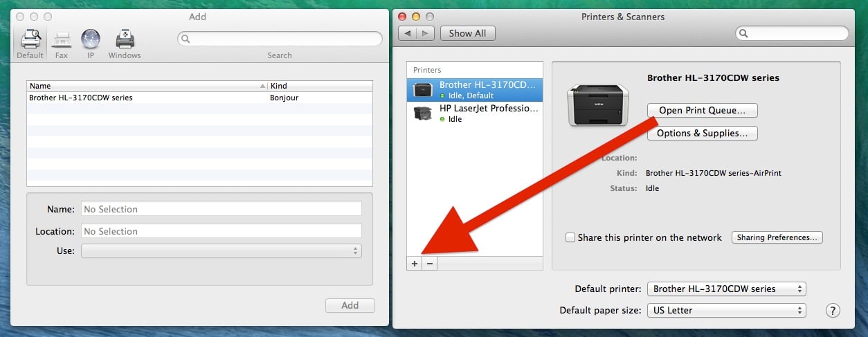Screen dimensions: 868x337
Task: Select Brother HL-3170CDW series row in Add window
Action: point(199,98)
